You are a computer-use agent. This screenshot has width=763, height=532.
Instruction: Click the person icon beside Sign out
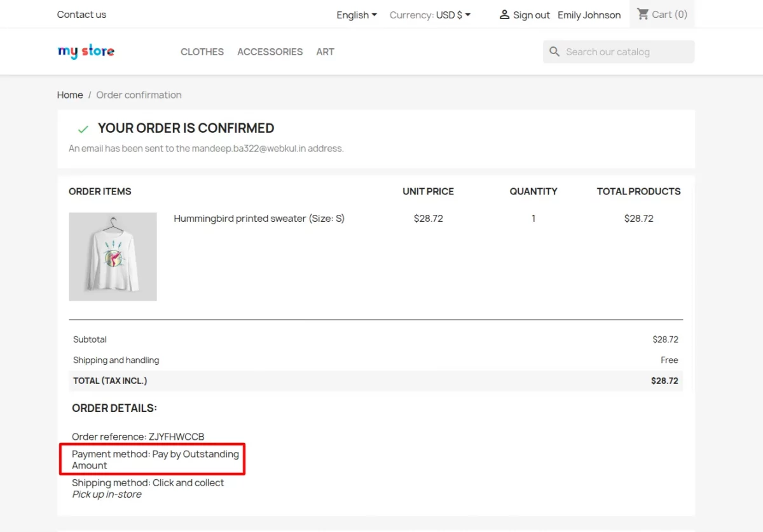[x=505, y=14]
